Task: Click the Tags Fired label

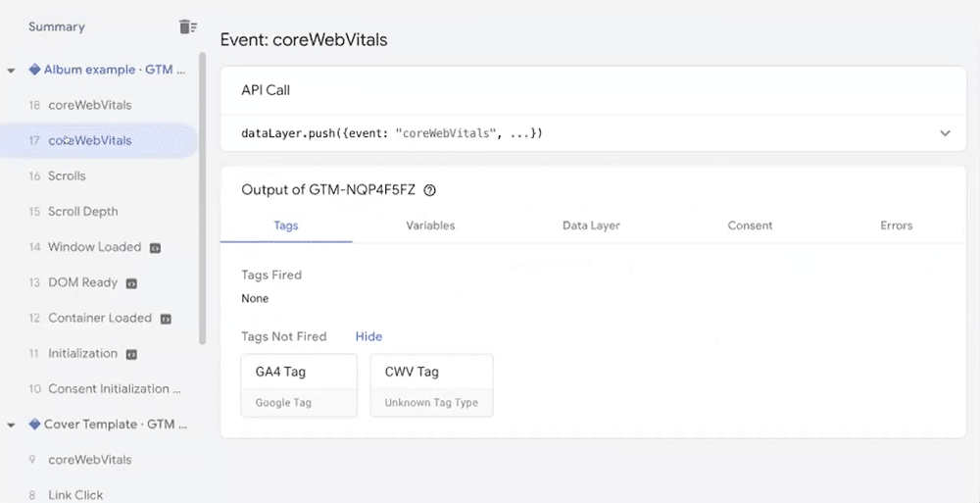Action: [271, 275]
